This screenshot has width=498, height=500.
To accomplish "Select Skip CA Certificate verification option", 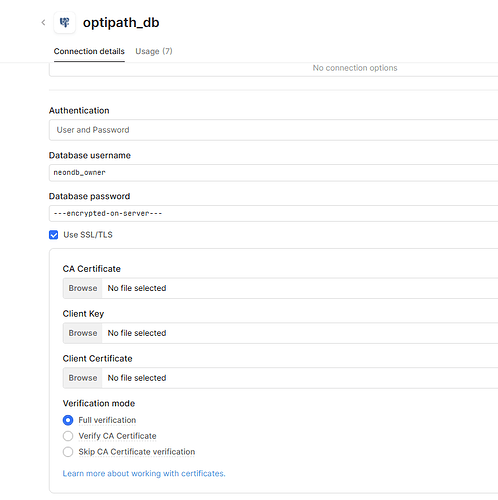I will tap(68, 452).
